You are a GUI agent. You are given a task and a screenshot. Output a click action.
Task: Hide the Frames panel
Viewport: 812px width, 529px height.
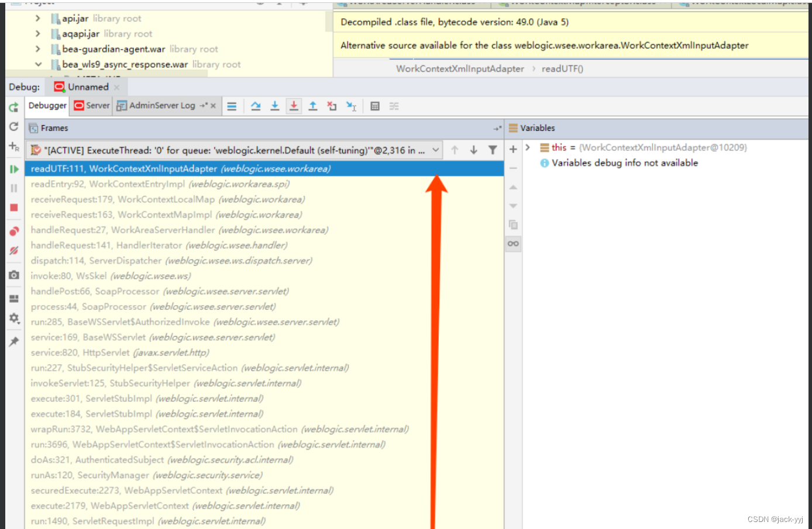(x=497, y=128)
